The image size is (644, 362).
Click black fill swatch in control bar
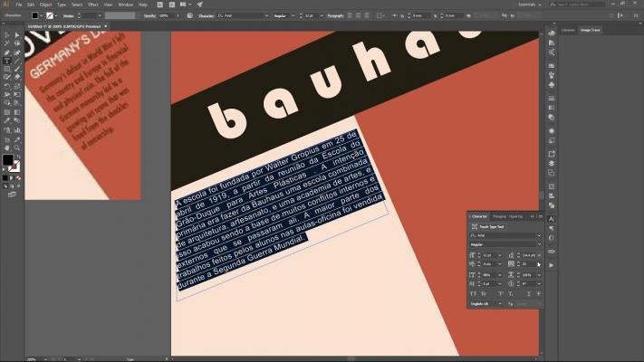(35, 15)
